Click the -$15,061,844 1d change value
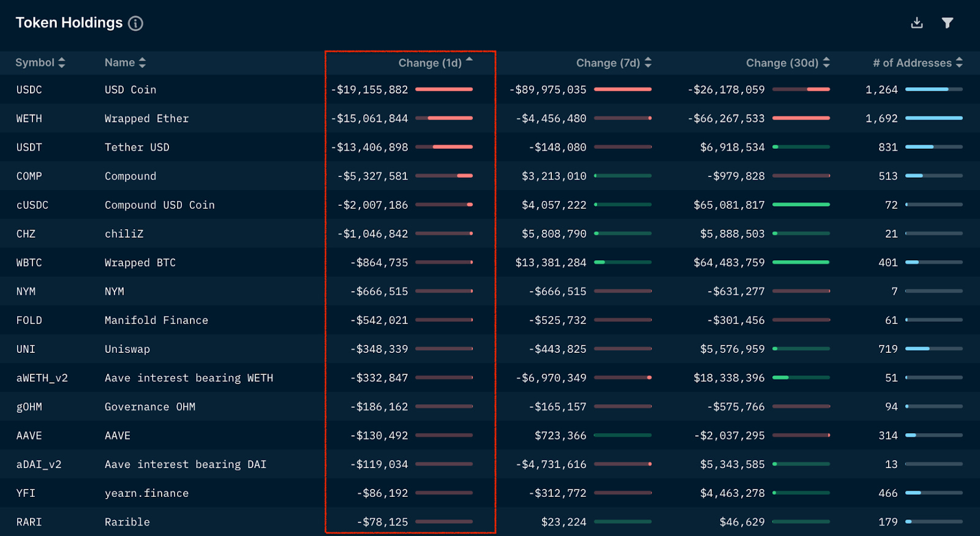The image size is (980, 536). coord(369,118)
